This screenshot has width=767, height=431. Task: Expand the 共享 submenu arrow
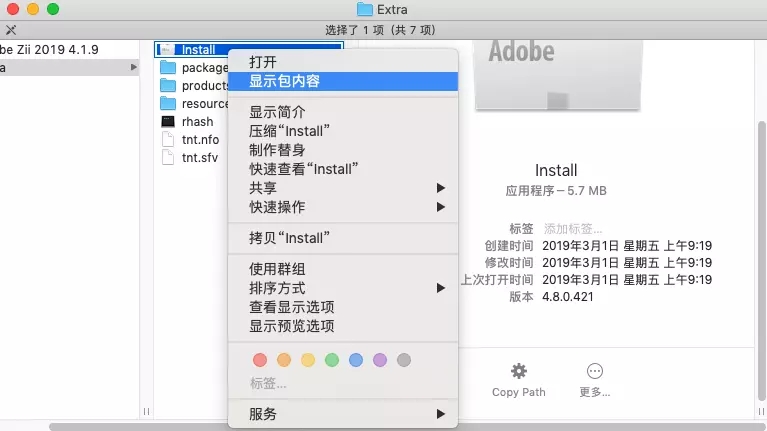(x=441, y=188)
